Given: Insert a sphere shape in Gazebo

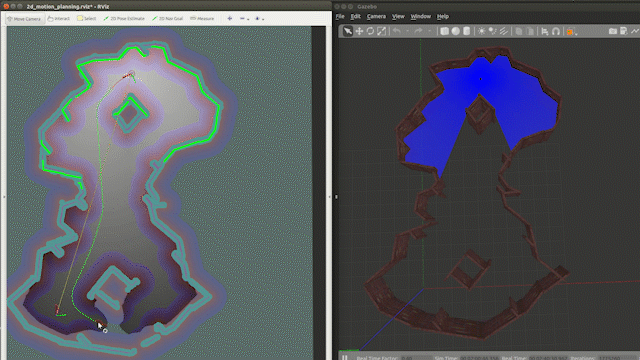Looking at the screenshot, I should (456, 31).
